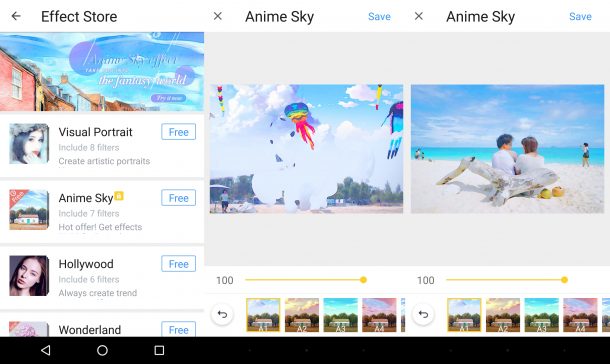
Task: Select filter A1 in middle editor
Action: point(263,315)
